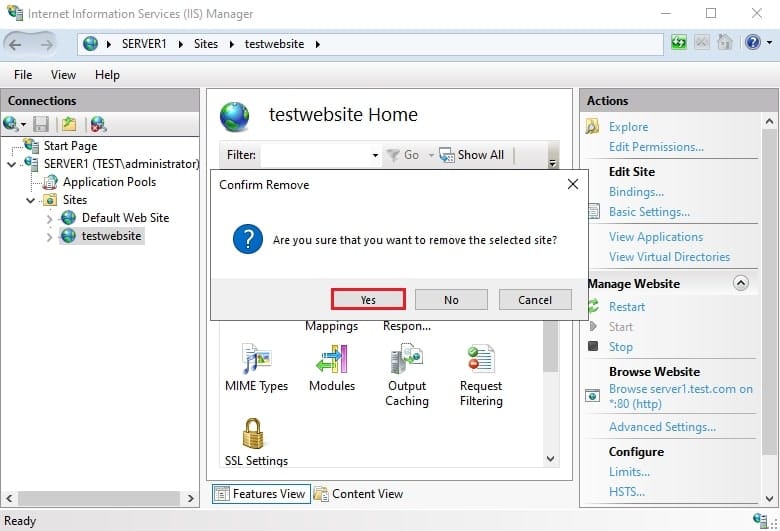Open Bindings... under Edit Site
Screen dimensions: 780x531
636,192
